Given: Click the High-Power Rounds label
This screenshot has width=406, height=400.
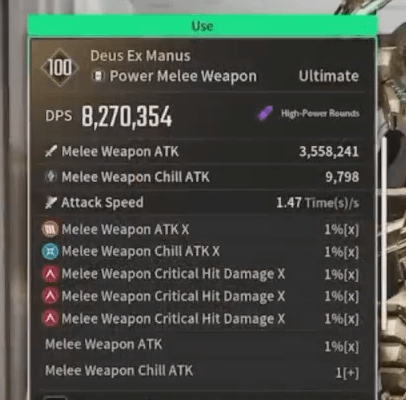Looking at the screenshot, I should tap(320, 113).
